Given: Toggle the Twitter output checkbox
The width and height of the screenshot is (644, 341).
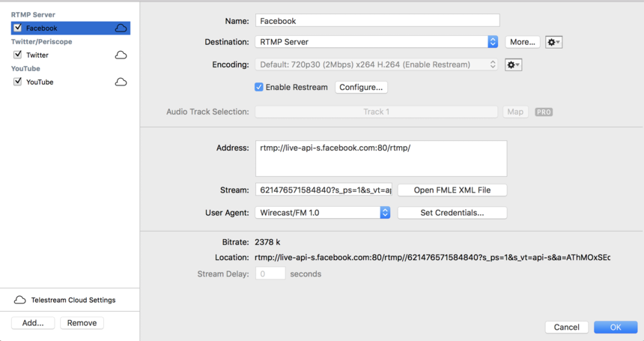Looking at the screenshot, I should click(18, 55).
